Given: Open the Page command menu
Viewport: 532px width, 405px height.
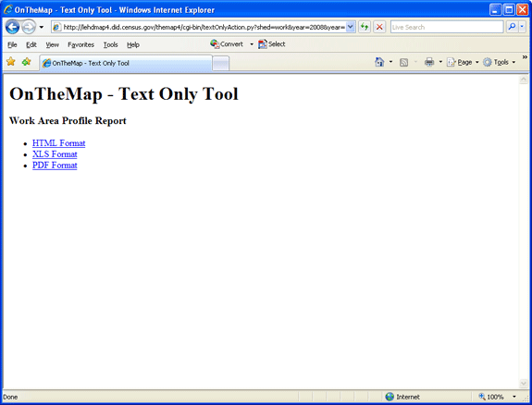Looking at the screenshot, I should 463,62.
